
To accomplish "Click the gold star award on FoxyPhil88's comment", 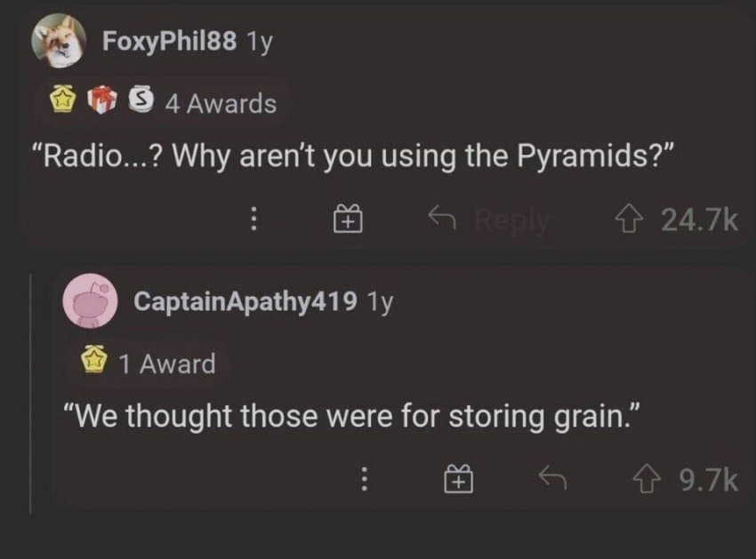I will (x=64, y=100).
